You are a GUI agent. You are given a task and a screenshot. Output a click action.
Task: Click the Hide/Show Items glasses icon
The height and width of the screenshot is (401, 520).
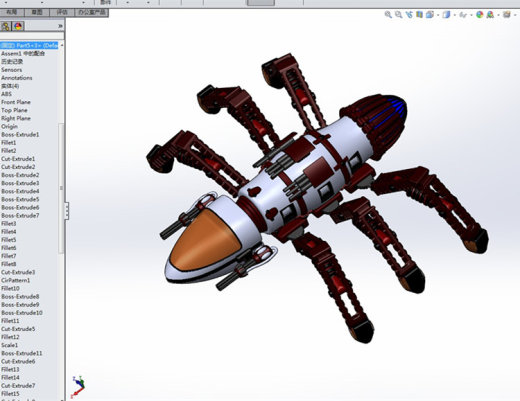point(463,14)
